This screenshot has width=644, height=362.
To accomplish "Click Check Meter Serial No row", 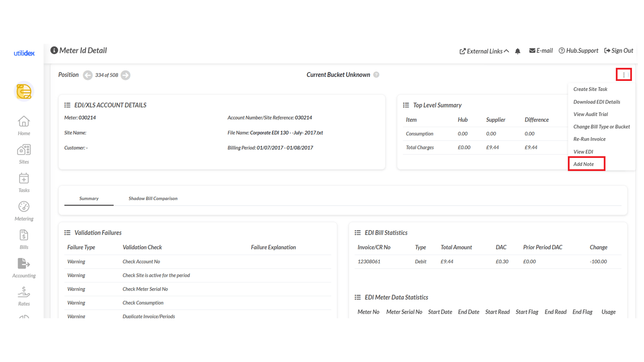I will pos(198,289).
